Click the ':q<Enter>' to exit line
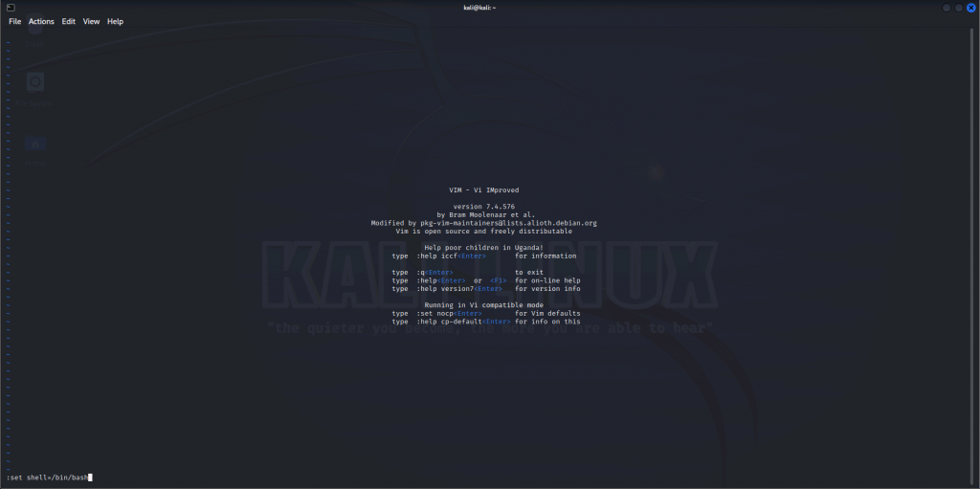 tap(467, 273)
